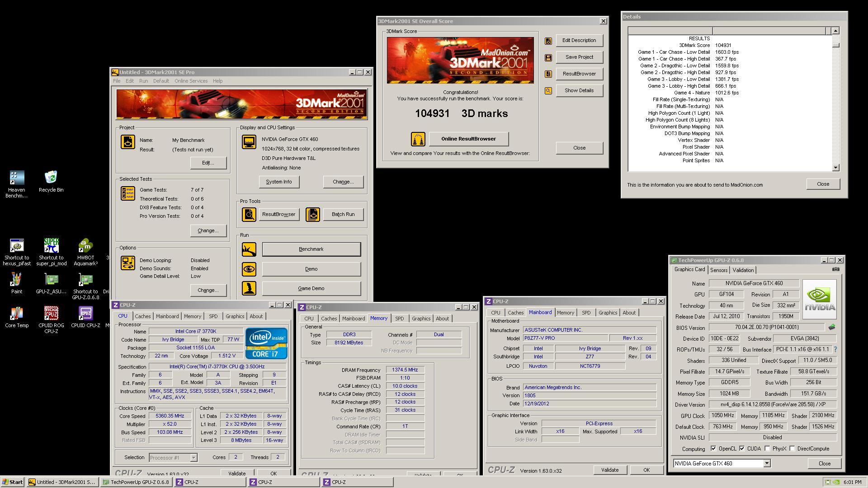Open Online Services menu
This screenshot has height=488, width=868.
(x=191, y=81)
